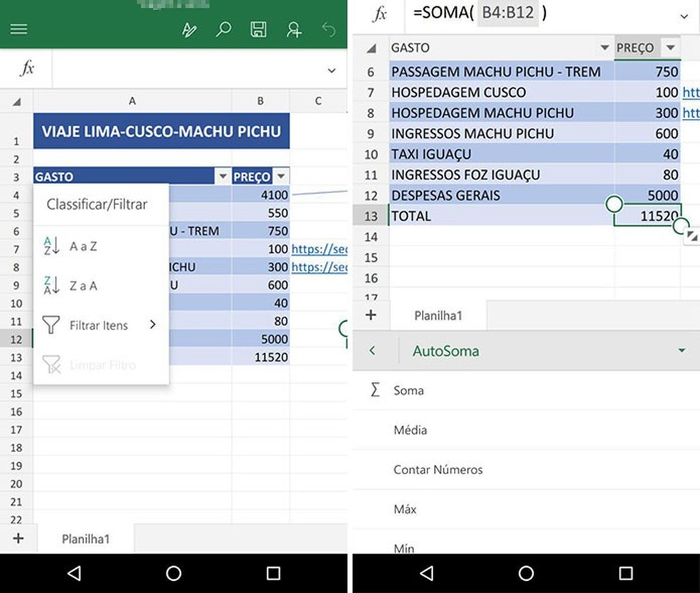Select Média from the AutoSoma menu
This screenshot has width=700, height=593.
coord(413,430)
